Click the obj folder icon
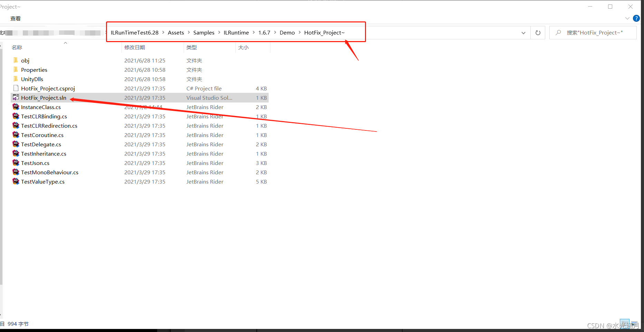644x332 pixels. pyautogui.click(x=16, y=60)
